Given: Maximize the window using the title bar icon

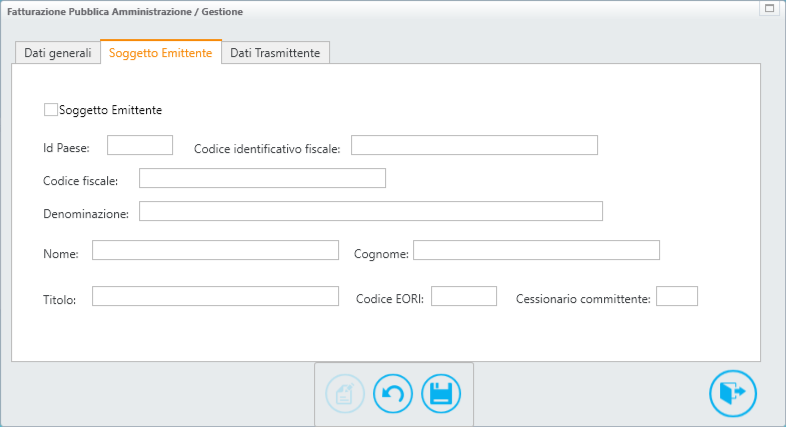Looking at the screenshot, I should (x=770, y=9).
